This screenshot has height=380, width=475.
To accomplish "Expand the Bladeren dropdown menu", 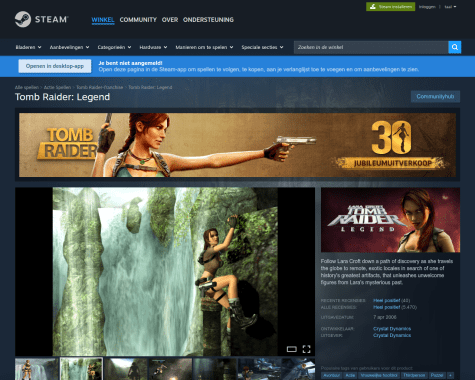I will 29,47.
